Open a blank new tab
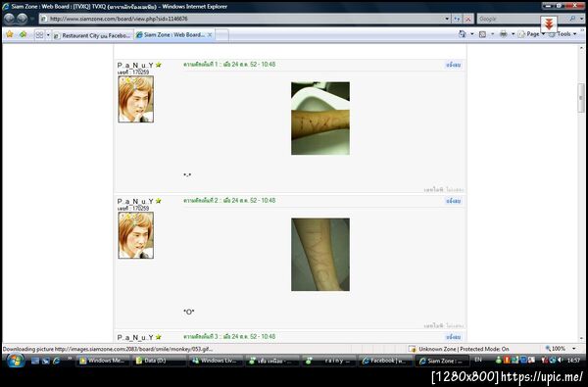The image size is (588, 387). pos(221,35)
